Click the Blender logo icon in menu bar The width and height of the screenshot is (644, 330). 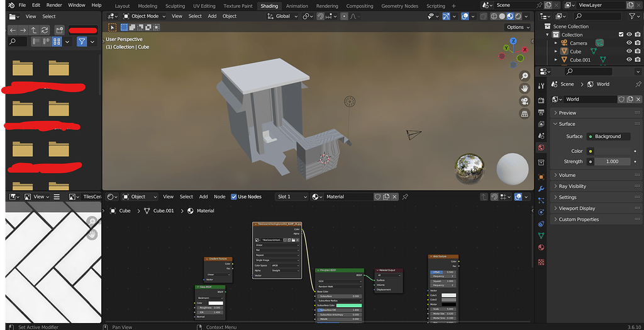click(11, 5)
